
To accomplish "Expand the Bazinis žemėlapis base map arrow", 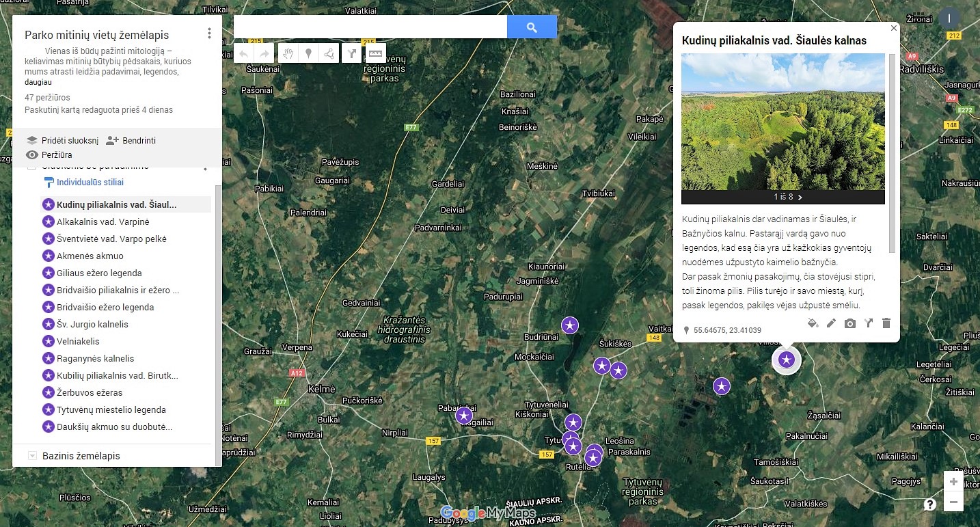I will [x=31, y=456].
